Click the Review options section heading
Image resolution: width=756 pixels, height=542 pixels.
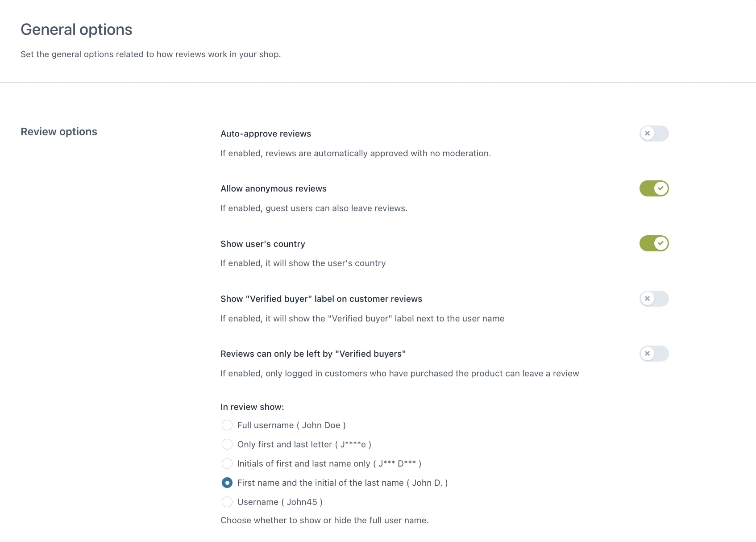pyautogui.click(x=59, y=132)
